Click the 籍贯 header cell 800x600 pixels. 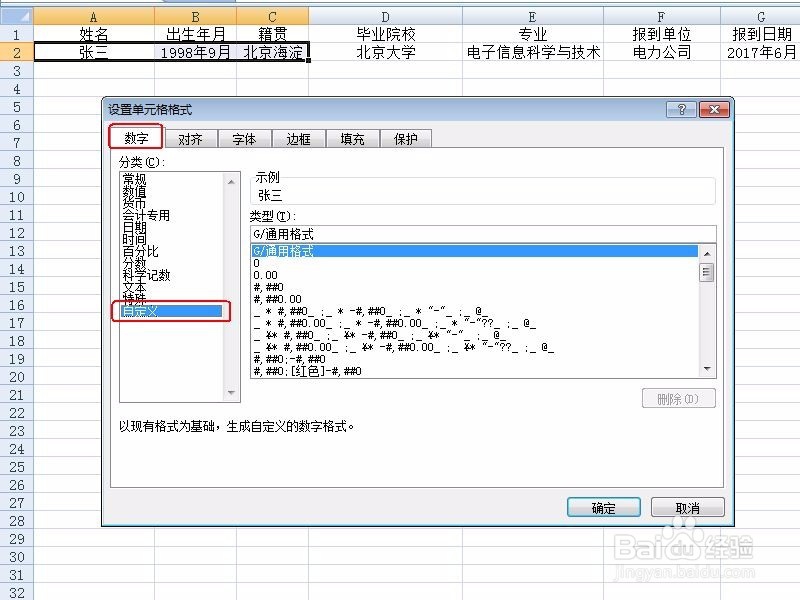tap(272, 34)
